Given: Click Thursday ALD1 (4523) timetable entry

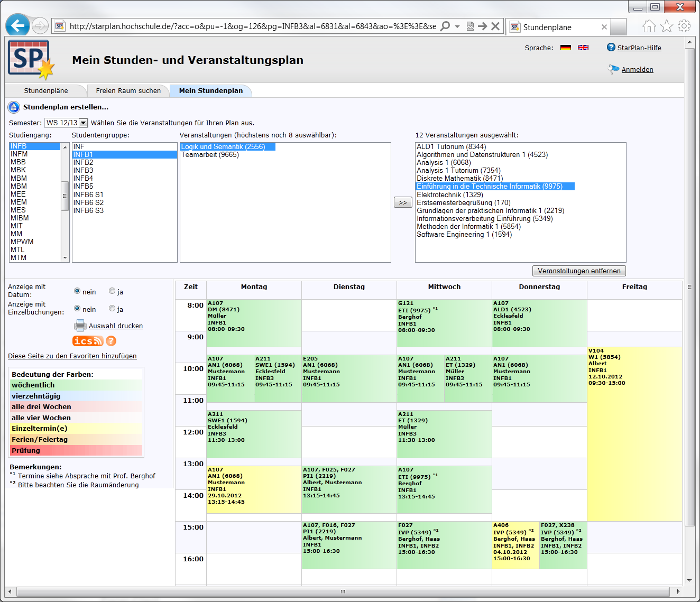Looking at the screenshot, I should [539, 323].
